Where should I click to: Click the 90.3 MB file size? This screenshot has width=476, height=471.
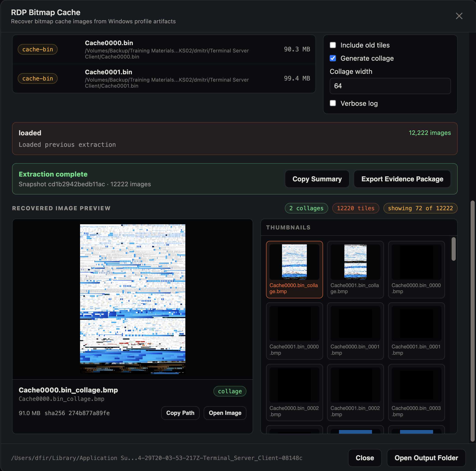pos(297,49)
